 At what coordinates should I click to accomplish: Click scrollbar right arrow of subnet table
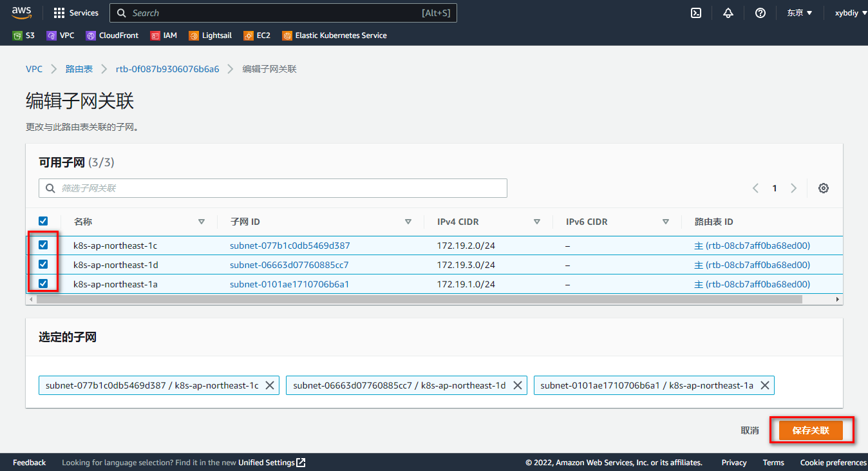(838, 300)
